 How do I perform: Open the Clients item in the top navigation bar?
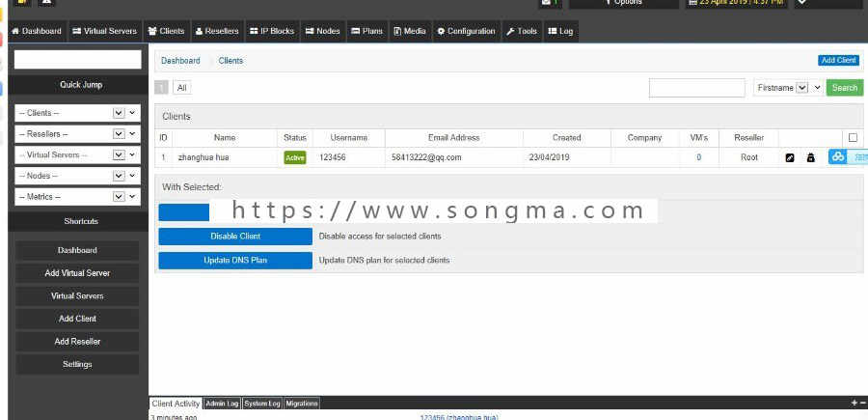(167, 31)
